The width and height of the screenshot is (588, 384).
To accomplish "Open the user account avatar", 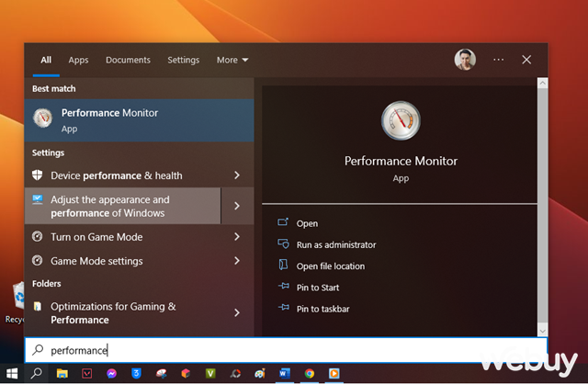I will (x=465, y=60).
